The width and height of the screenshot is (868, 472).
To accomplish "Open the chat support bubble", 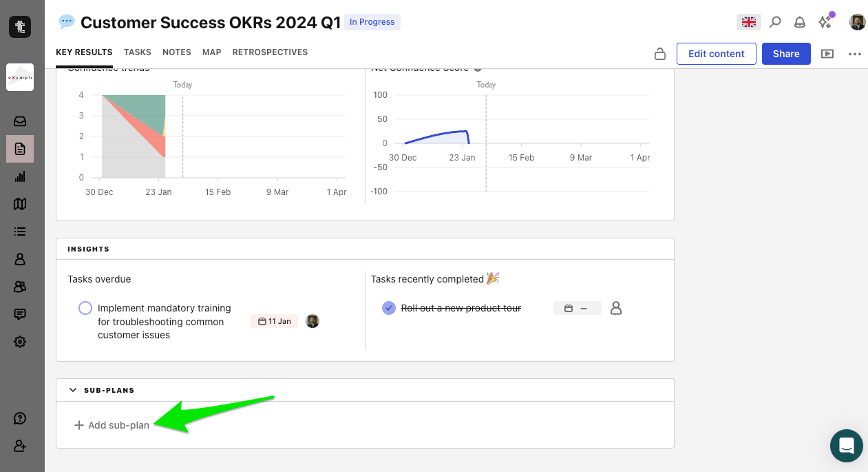I will pyautogui.click(x=846, y=445).
